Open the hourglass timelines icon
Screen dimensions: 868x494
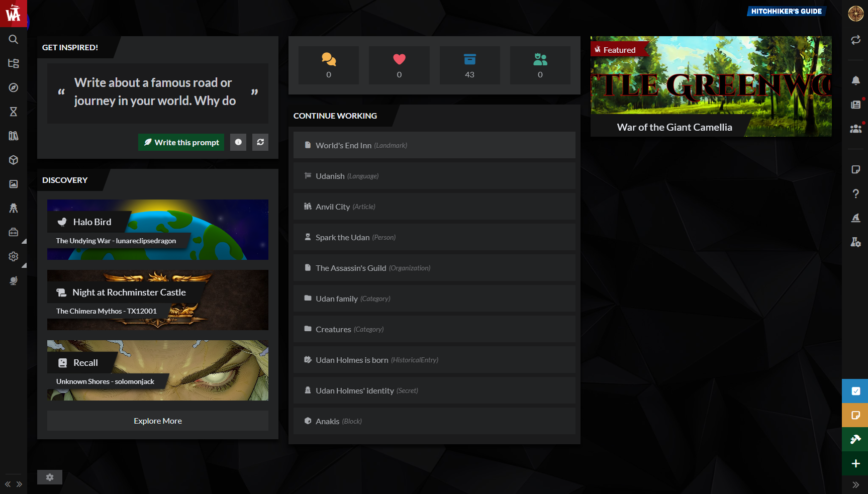(x=14, y=112)
